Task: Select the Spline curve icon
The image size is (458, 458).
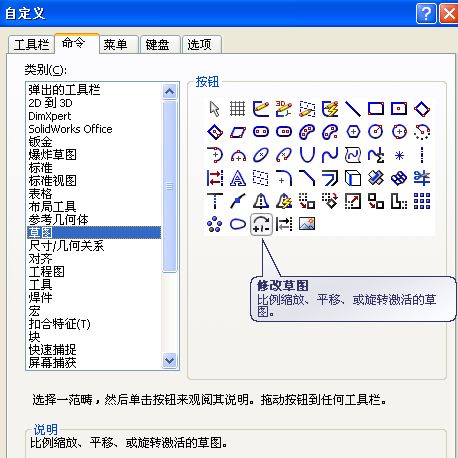Action: pyautogui.click(x=330, y=155)
